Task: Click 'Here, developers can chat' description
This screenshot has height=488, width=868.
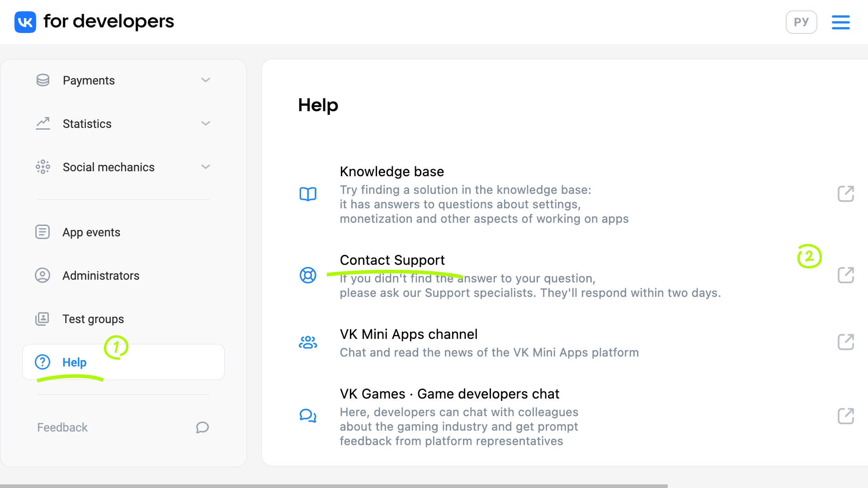Action: (459, 427)
